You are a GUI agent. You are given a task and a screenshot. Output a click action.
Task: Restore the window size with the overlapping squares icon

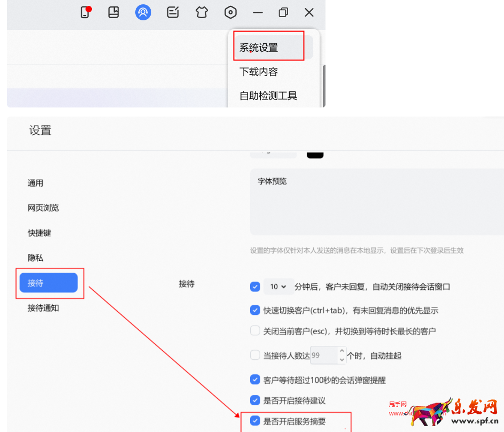283,12
